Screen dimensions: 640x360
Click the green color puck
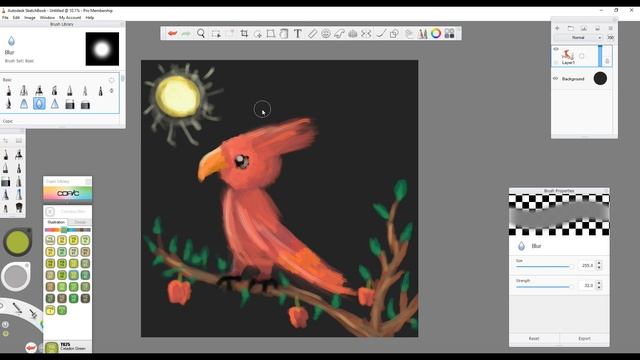[17, 242]
